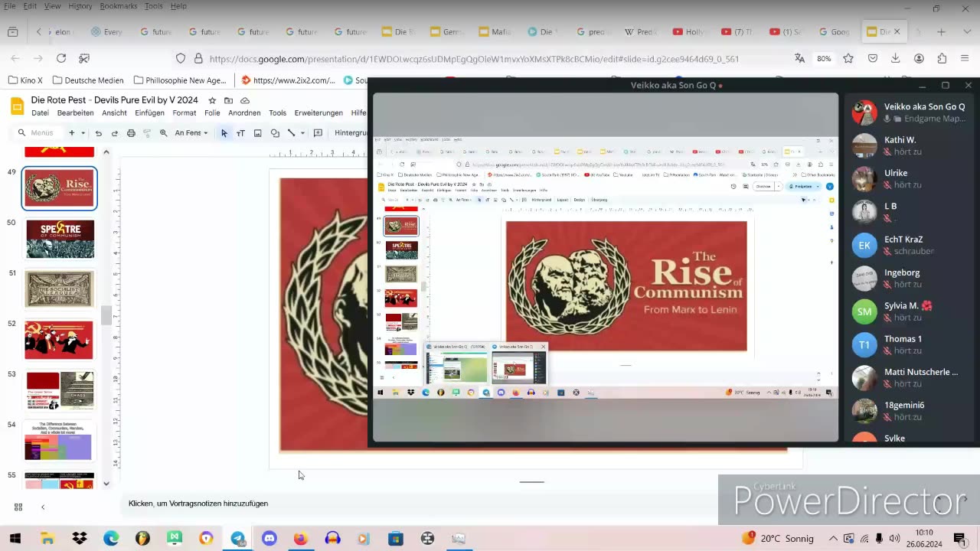This screenshot has width=980, height=551.
Task: Click the speaker notes field
Action: click(x=421, y=504)
